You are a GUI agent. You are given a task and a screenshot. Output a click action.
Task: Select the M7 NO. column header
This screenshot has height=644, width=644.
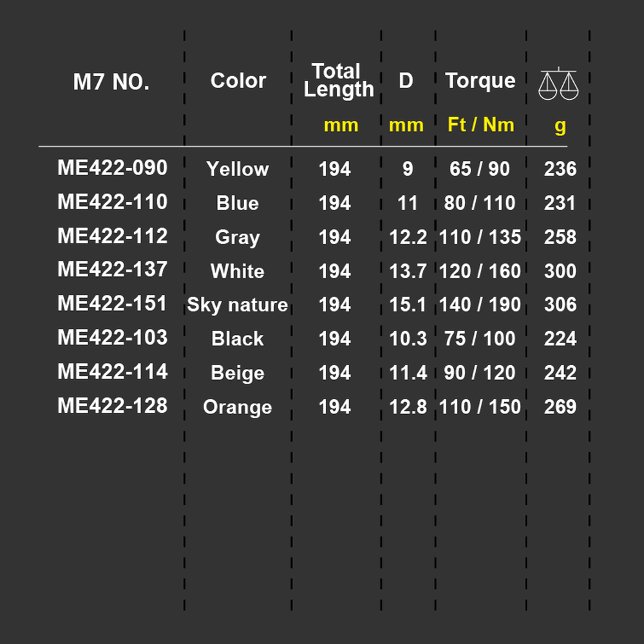point(111,82)
